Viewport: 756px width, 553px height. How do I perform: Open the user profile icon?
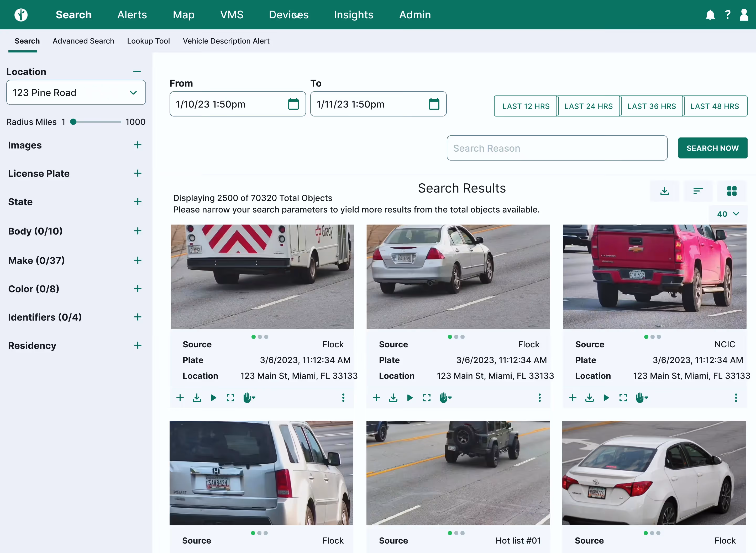point(744,15)
